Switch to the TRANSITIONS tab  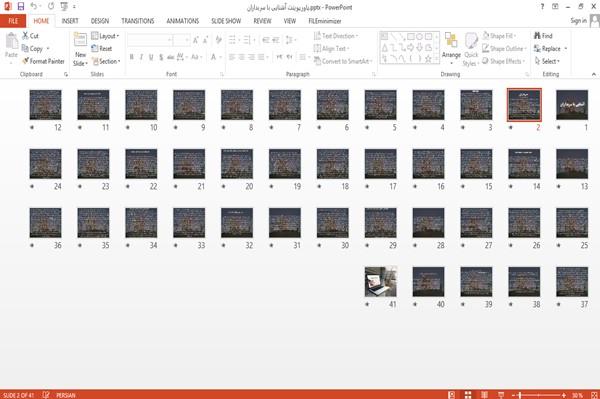click(138, 21)
